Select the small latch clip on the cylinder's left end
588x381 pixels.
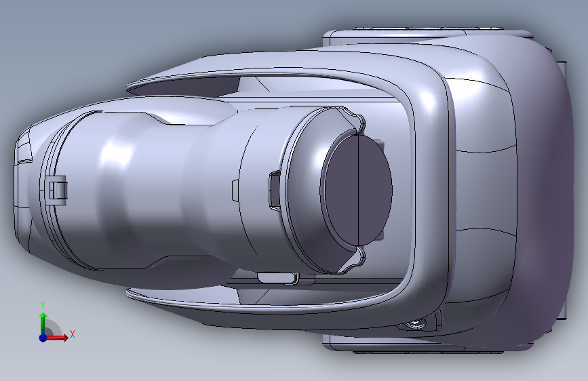[58, 190]
